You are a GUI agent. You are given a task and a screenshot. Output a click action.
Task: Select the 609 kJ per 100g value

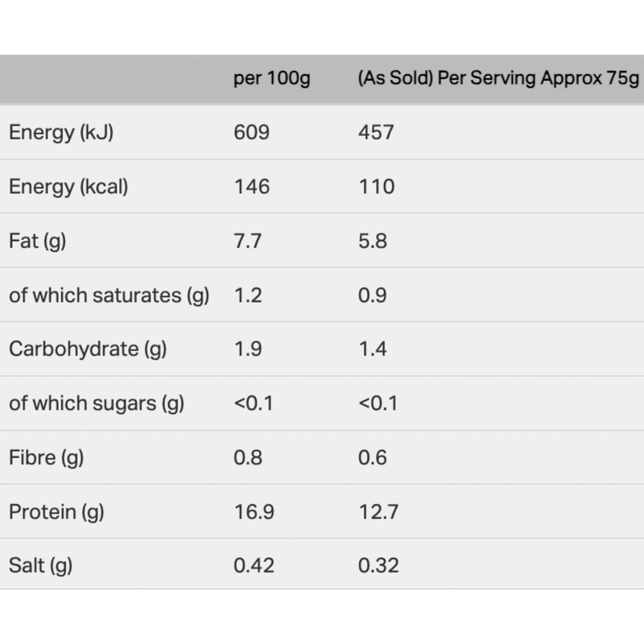pyautogui.click(x=251, y=132)
